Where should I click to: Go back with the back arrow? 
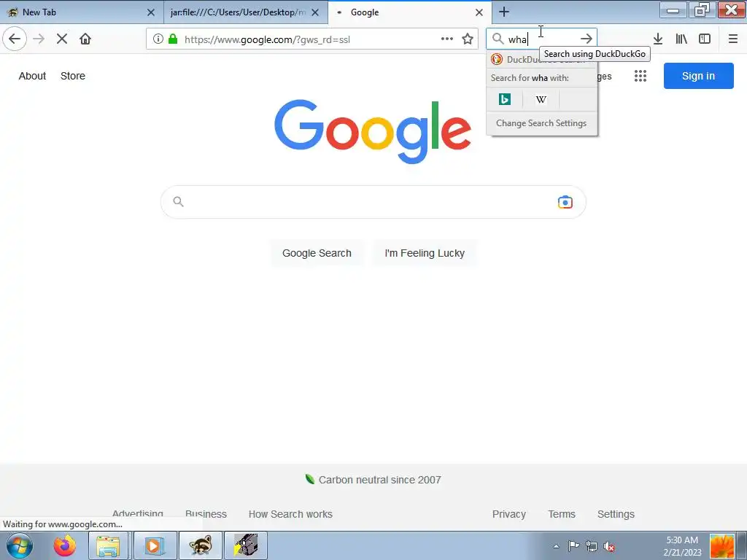point(15,39)
